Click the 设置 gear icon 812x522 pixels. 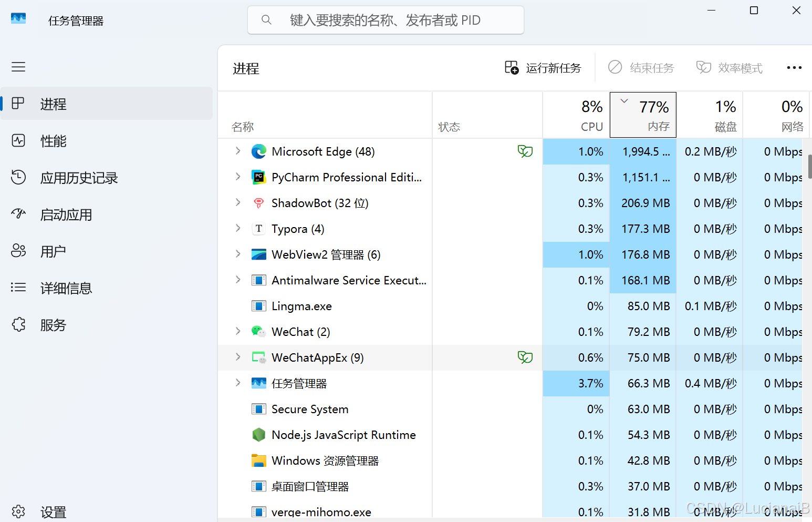tap(18, 511)
